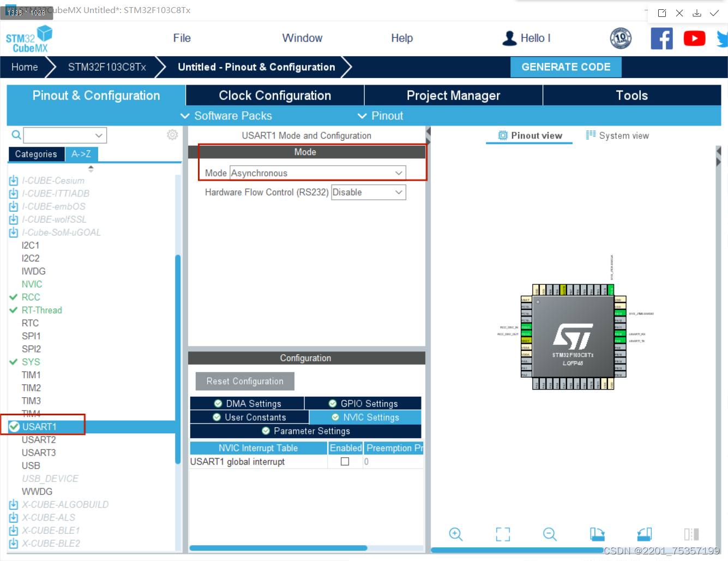Open the GPIO Settings tab
Image resolution: width=728 pixels, height=561 pixels.
tap(363, 403)
